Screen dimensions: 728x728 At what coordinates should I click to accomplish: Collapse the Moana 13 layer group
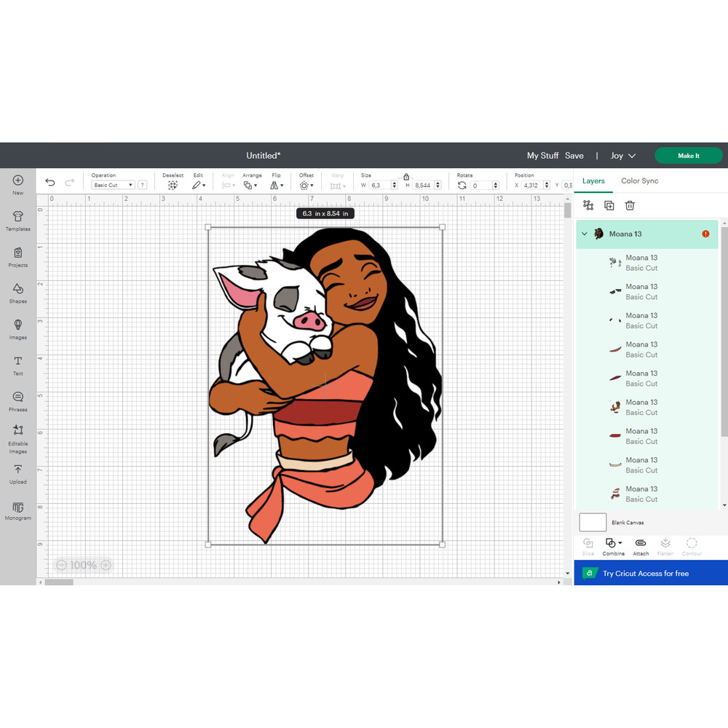(585, 234)
